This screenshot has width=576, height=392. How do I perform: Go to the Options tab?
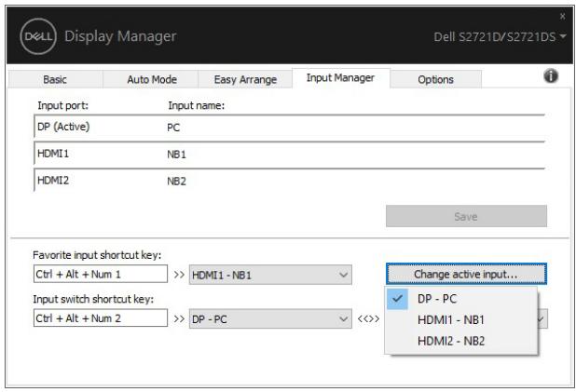435,79
